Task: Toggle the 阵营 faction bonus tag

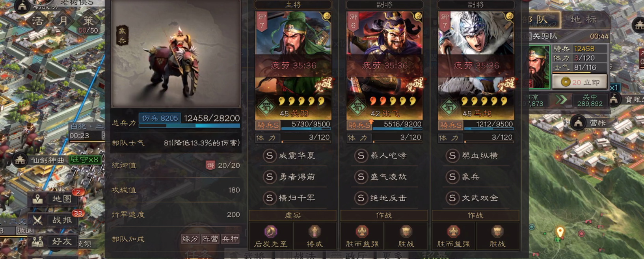Action: (210, 239)
